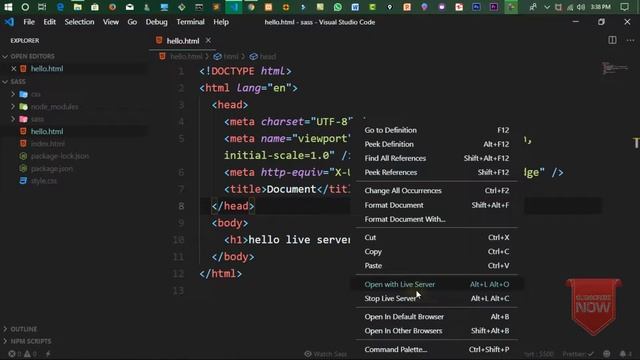This screenshot has height=360, width=640.
Task: Open the editor More Actions ellipsis
Action: pyautogui.click(x=630, y=40)
